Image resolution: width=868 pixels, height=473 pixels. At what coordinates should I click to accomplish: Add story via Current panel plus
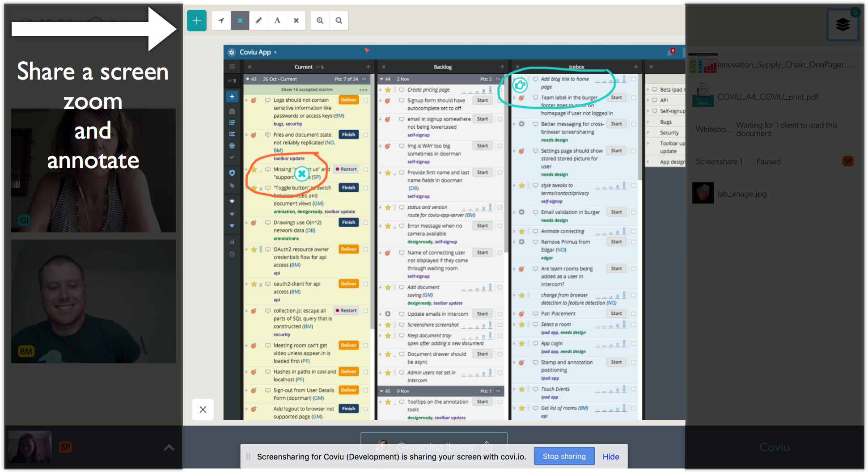point(368,67)
